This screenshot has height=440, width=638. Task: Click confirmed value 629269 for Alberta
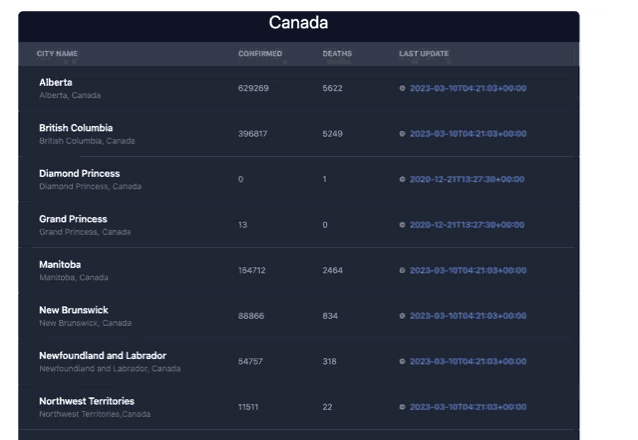253,88
